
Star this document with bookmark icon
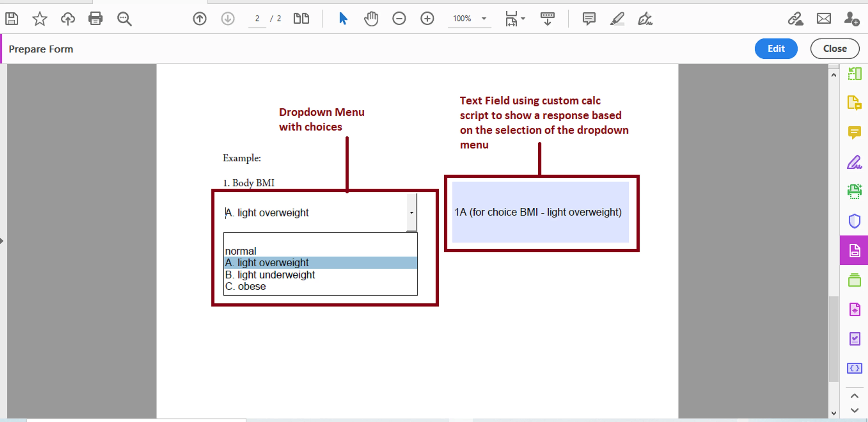[x=39, y=18]
